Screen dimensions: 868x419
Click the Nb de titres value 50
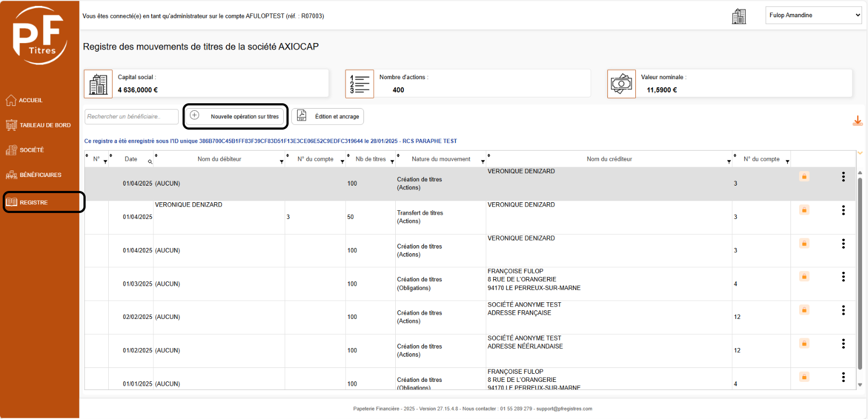(x=351, y=217)
